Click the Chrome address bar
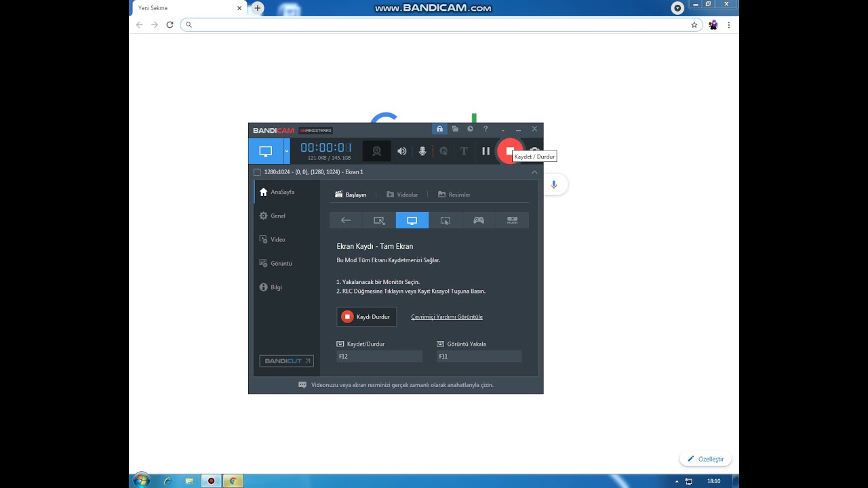The image size is (868, 488). tap(441, 24)
